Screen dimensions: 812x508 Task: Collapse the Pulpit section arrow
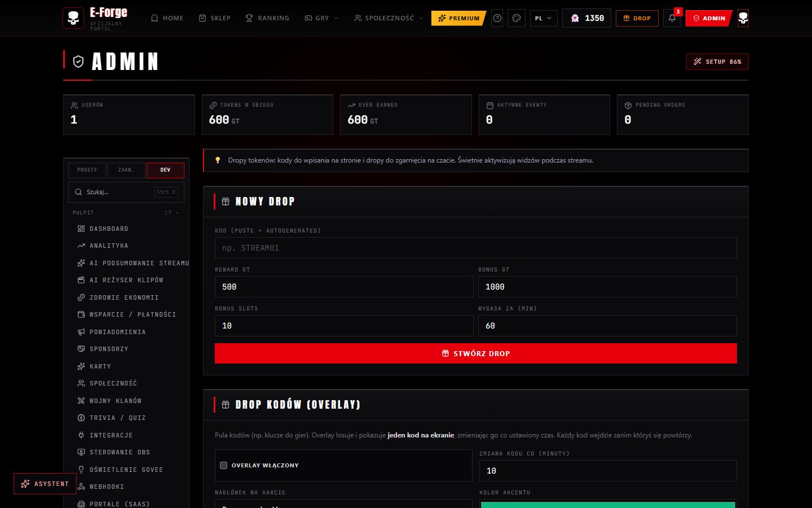[x=177, y=213]
